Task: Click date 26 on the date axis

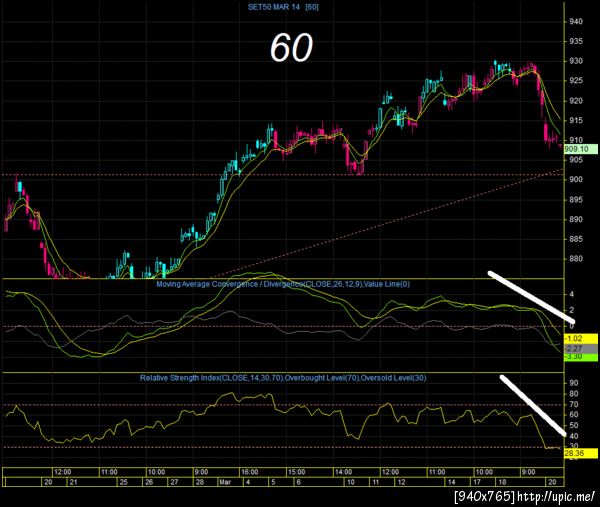Action: pos(149,482)
